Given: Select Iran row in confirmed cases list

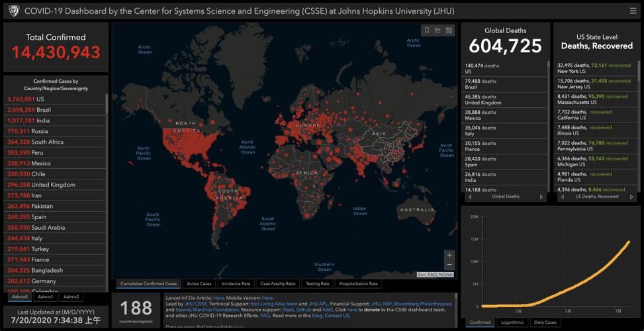Looking at the screenshot, I should coord(55,195).
